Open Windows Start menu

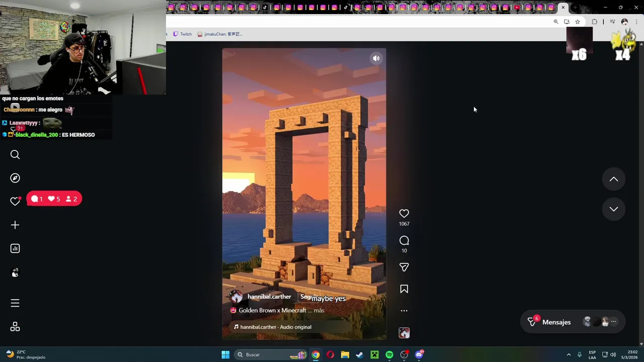pyautogui.click(x=225, y=355)
